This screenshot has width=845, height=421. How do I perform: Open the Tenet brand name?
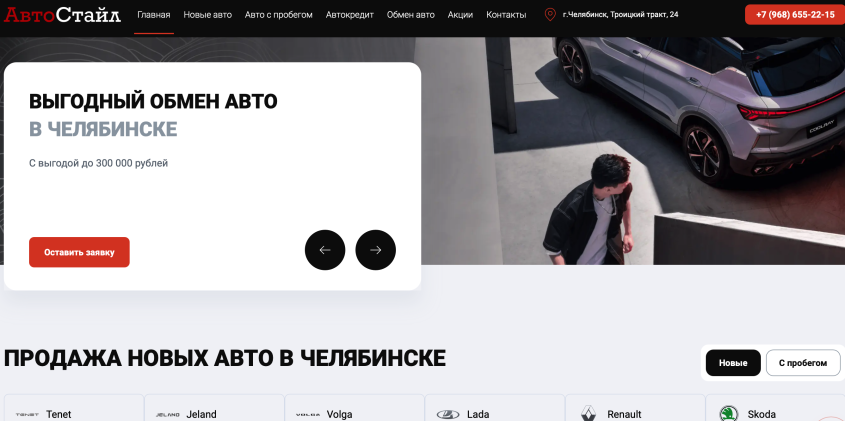59,415
